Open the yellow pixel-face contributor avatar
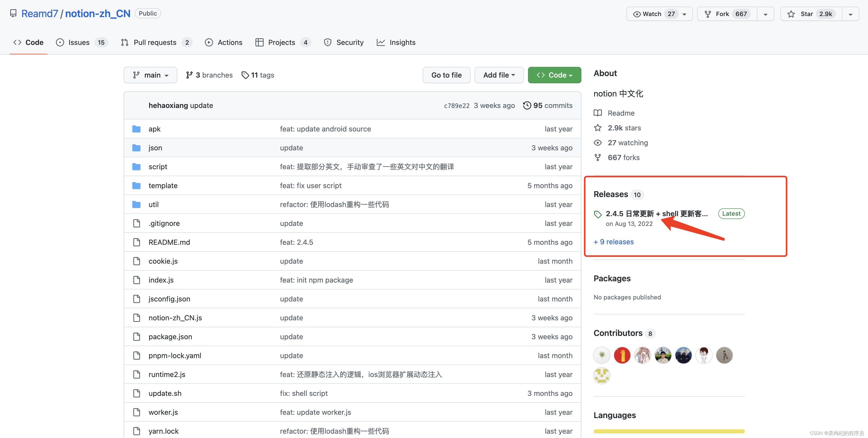 [x=602, y=376]
